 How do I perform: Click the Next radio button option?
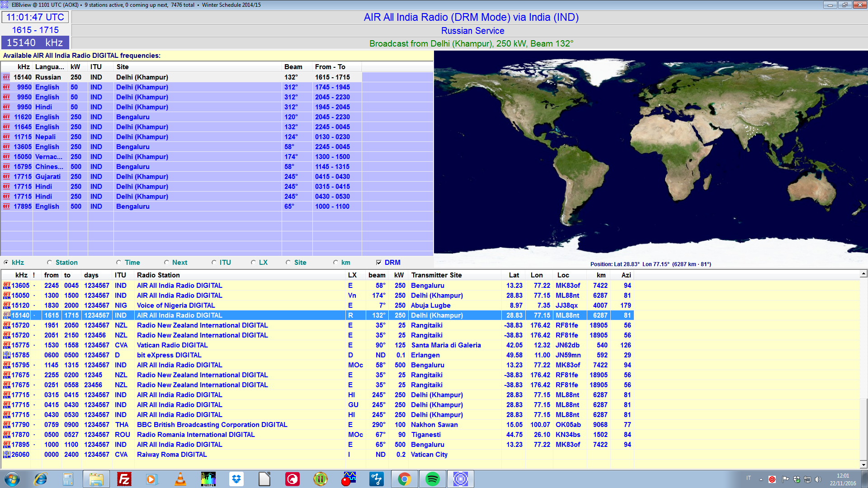pyautogui.click(x=166, y=262)
